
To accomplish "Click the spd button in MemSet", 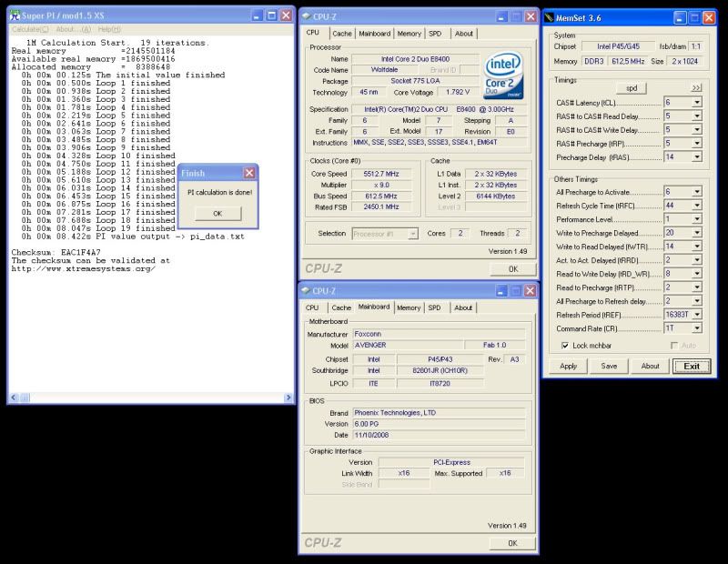I will point(632,88).
